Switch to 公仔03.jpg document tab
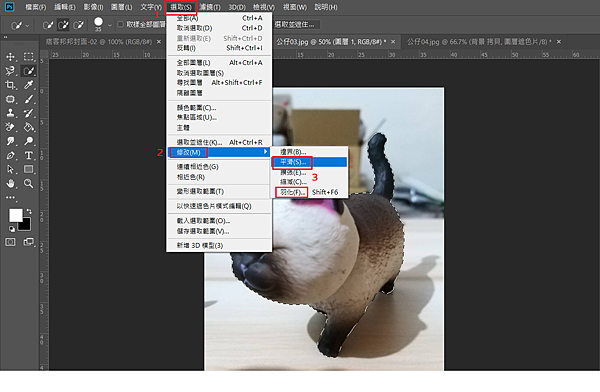Viewport: 600px width, 392px height. (331, 42)
